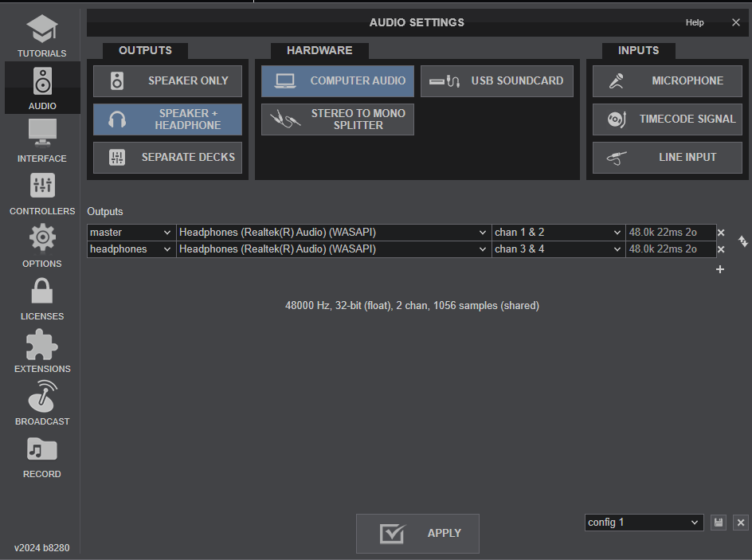
Task: Click master row 48.0k 22ms latency field
Action: pyautogui.click(x=671, y=233)
